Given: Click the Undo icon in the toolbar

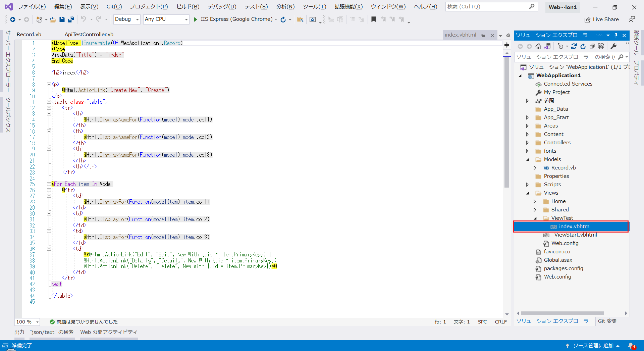Looking at the screenshot, I should [x=84, y=19].
